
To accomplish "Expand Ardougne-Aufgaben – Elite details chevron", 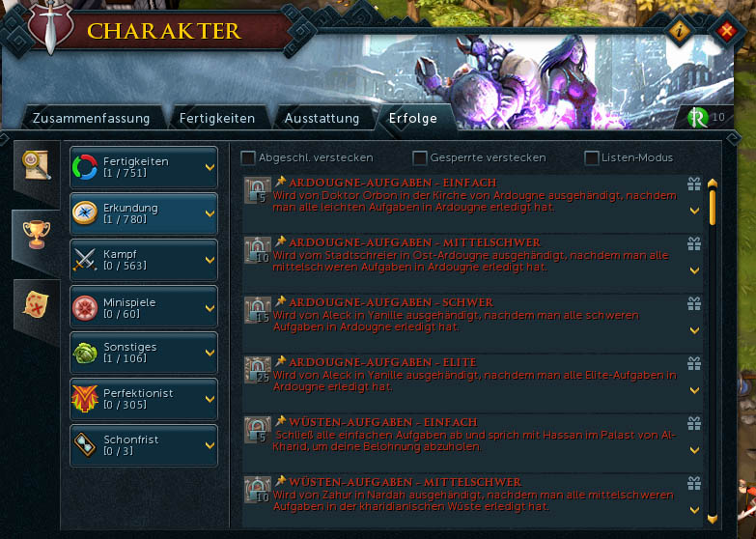I will pos(694,390).
